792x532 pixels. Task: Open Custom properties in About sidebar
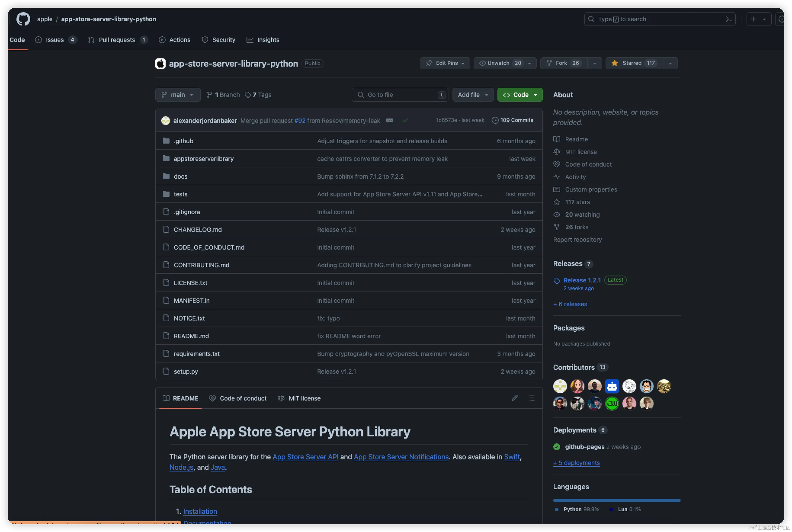(591, 189)
